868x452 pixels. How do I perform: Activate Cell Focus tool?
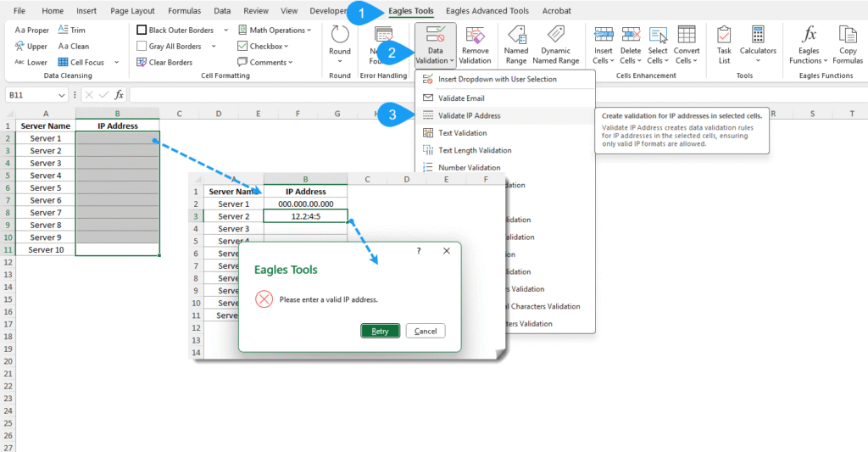81,62
